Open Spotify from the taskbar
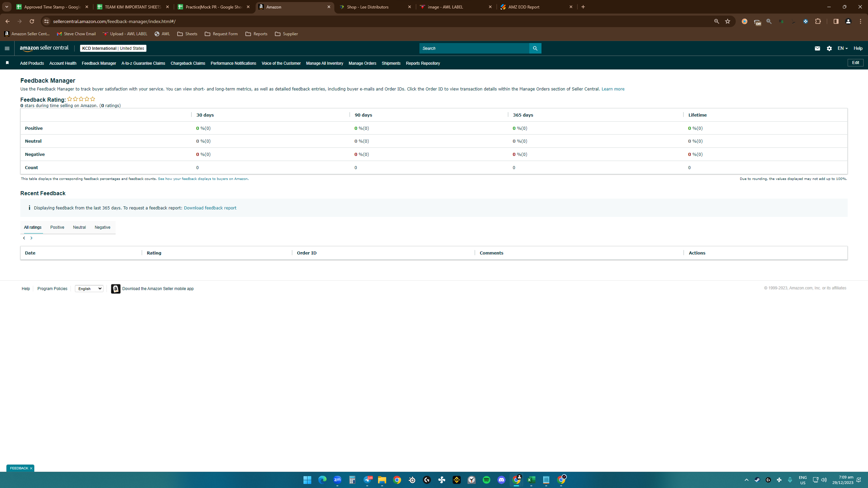Screen dimensions: 868x488 pyautogui.click(x=486, y=480)
